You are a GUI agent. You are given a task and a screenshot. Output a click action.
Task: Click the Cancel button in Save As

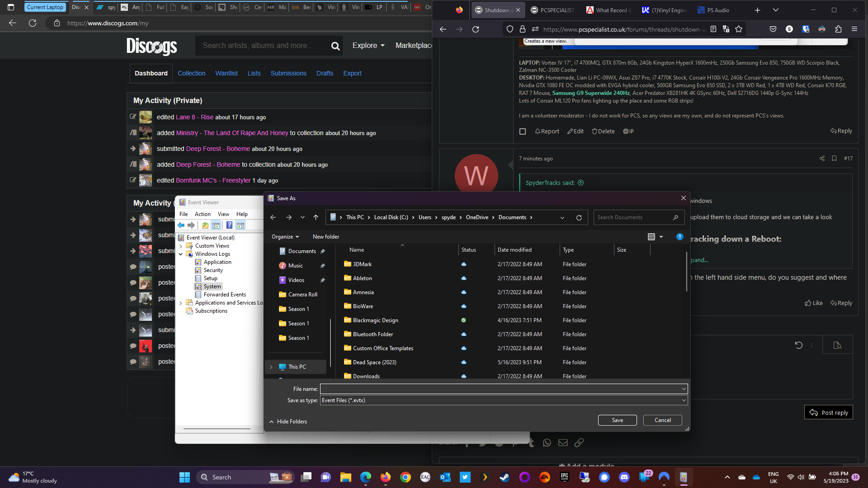(x=663, y=420)
